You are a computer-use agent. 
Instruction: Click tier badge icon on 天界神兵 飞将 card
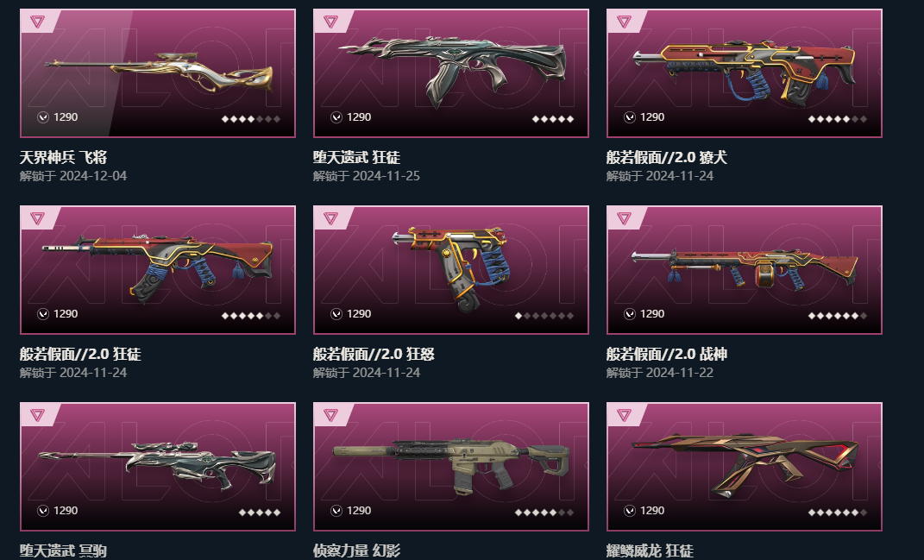click(37, 22)
